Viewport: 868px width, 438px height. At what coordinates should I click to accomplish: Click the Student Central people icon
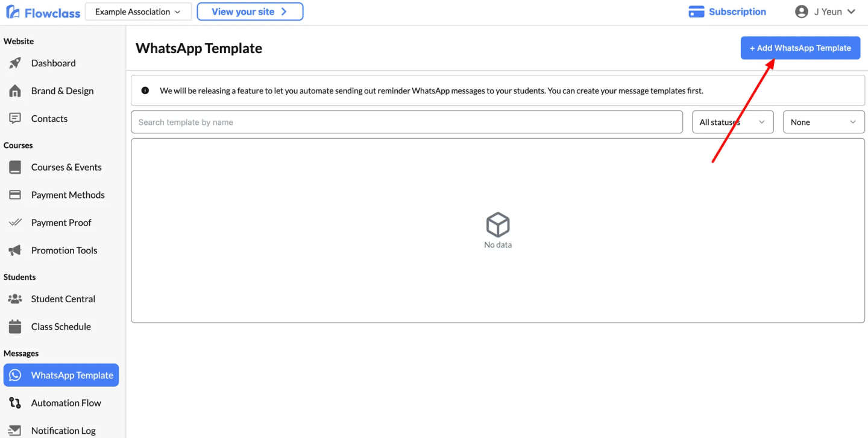click(x=15, y=299)
